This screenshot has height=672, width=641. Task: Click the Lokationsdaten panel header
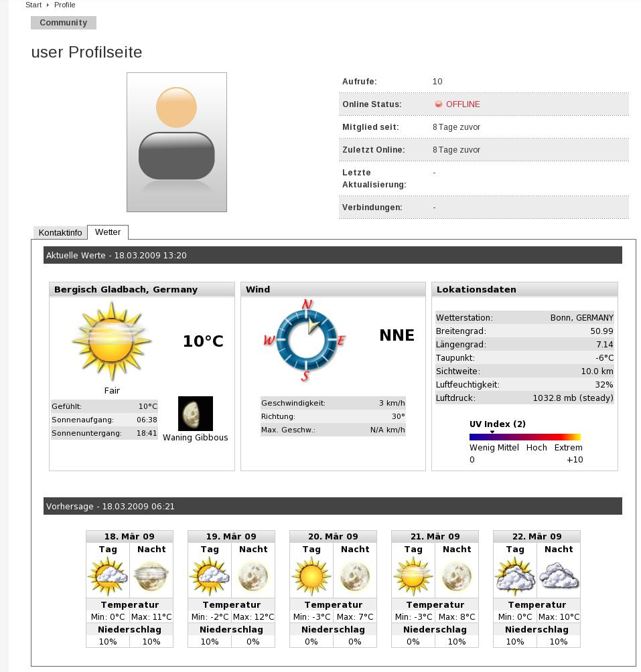(525, 289)
